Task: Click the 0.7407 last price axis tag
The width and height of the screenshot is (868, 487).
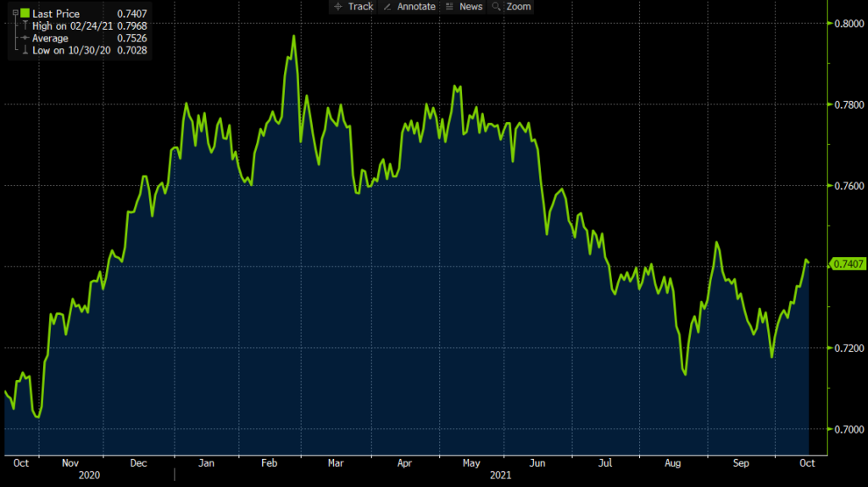Action: click(848, 264)
